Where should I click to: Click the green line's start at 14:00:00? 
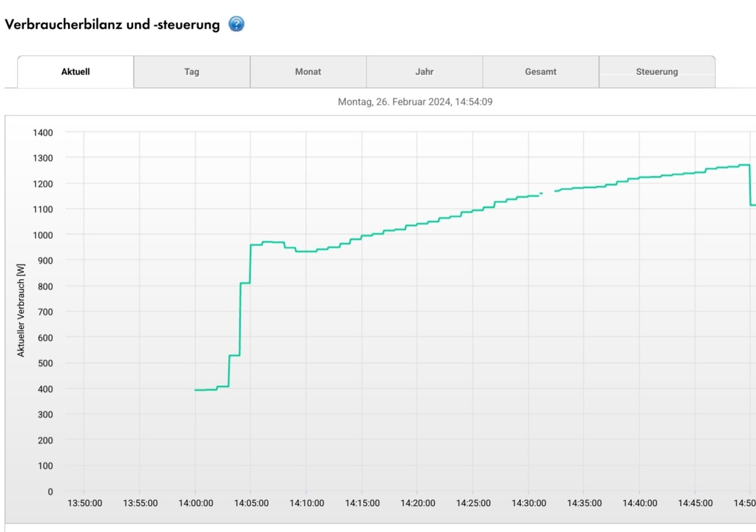click(x=196, y=390)
